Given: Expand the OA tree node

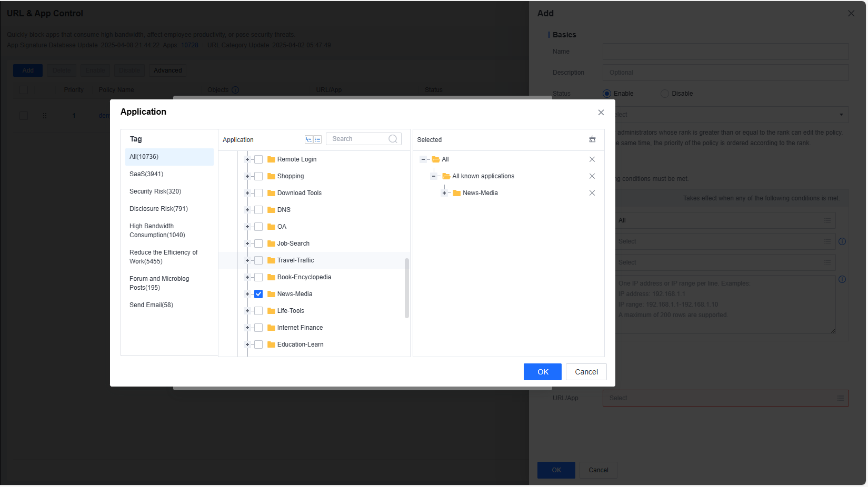Looking at the screenshot, I should 247,227.
